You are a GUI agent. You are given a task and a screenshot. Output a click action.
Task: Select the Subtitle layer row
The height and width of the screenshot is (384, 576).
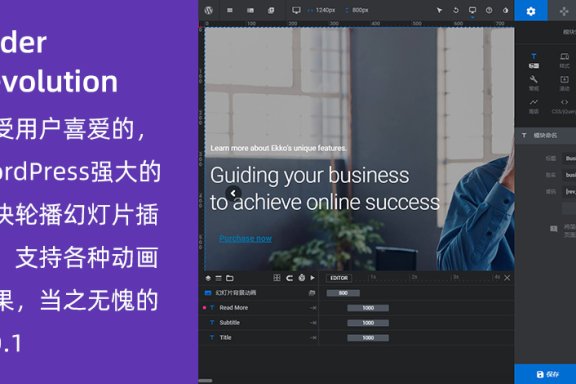[x=259, y=323]
